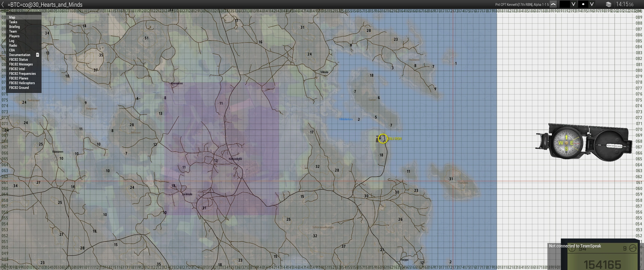This screenshot has height=270, width=644.
Task: Open FBCB2 Messages entry
Action: (x=21, y=64)
